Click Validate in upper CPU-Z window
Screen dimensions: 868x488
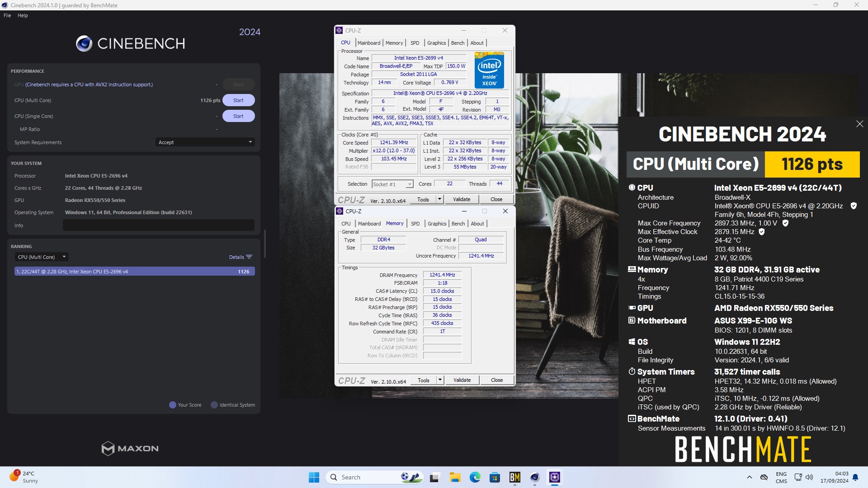(x=462, y=199)
